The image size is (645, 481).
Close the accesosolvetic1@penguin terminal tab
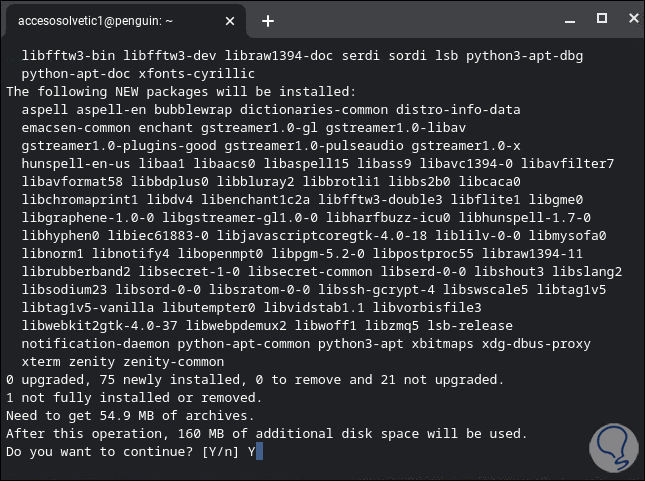[x=234, y=20]
